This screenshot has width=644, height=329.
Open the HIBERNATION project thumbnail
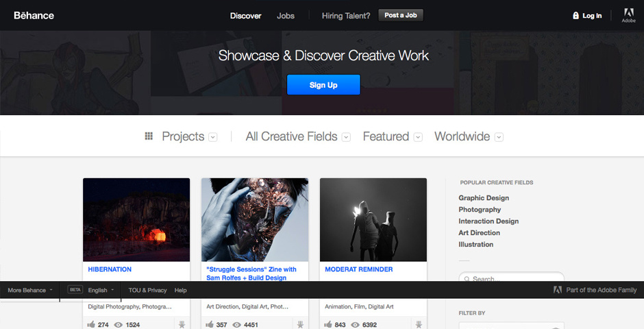pyautogui.click(x=136, y=220)
